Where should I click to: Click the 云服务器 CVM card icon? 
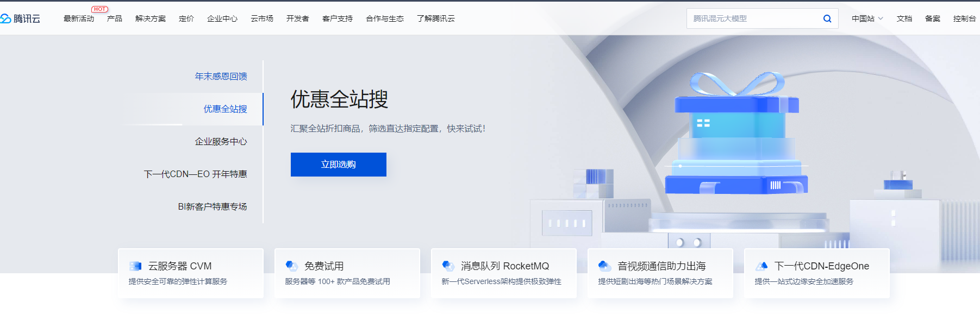click(135, 266)
